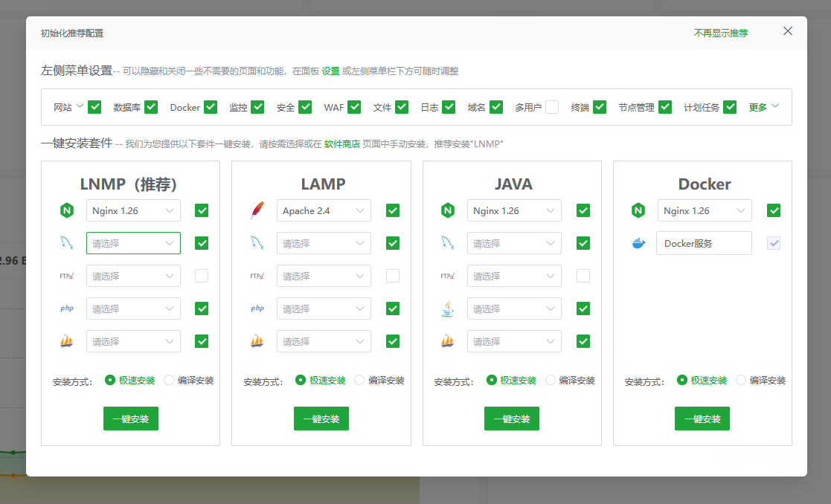Open the 软件商店 link
Viewport: 831px width, 504px height.
(x=342, y=144)
